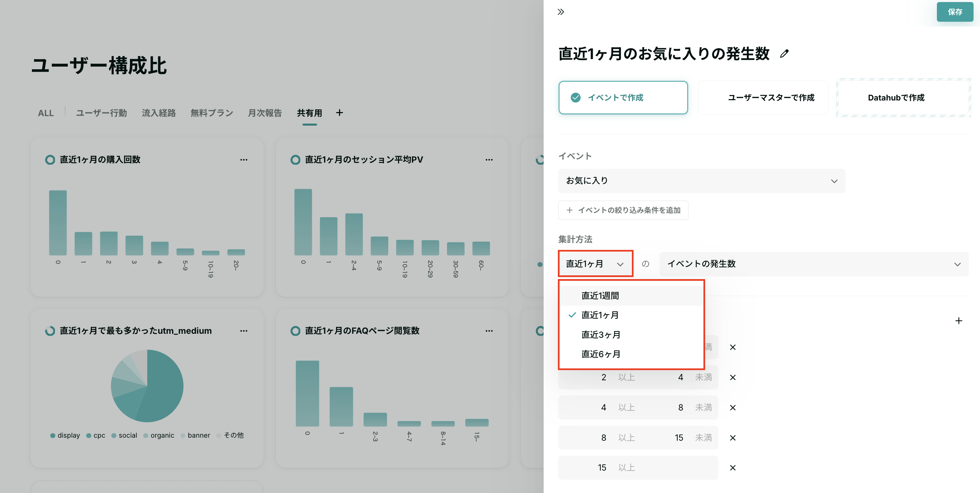Delete the 4以上 8未満 range row
This screenshot has height=493, width=980.
[732, 407]
